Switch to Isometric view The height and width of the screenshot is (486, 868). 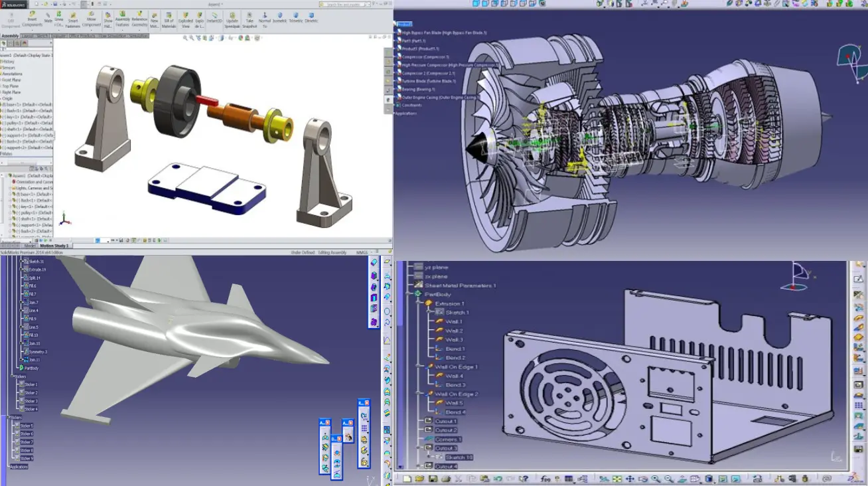(x=279, y=17)
